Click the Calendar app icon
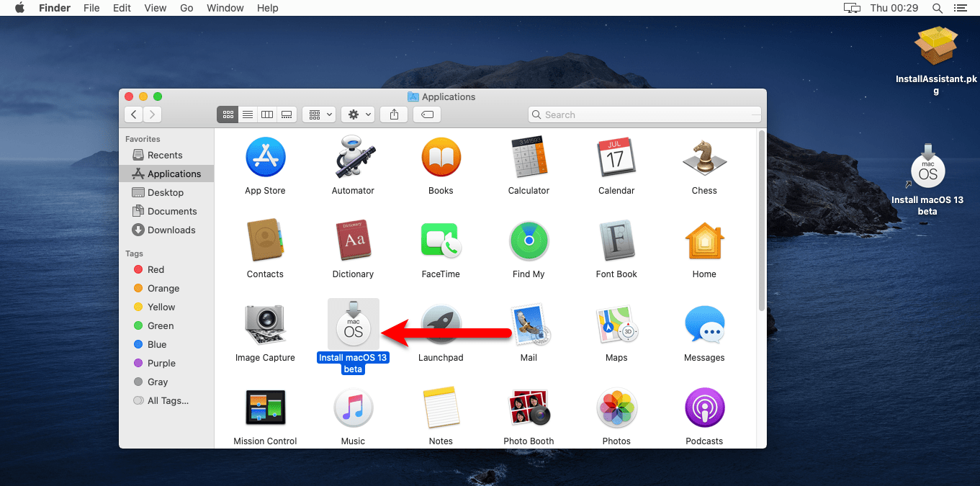This screenshot has height=486, width=980. (x=616, y=157)
